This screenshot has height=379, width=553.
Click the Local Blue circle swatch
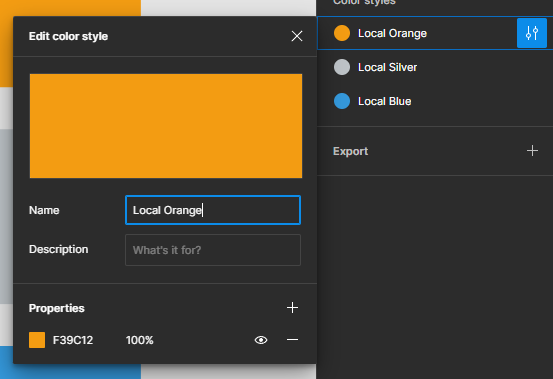[342, 101]
